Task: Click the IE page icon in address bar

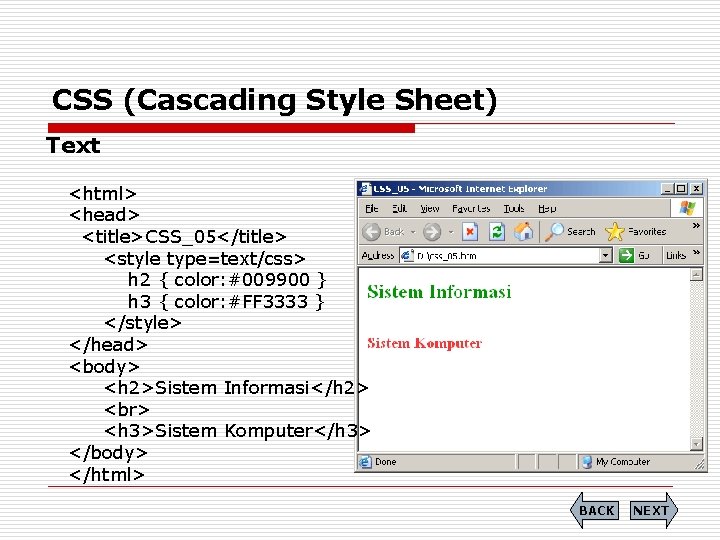Action: [x=407, y=255]
